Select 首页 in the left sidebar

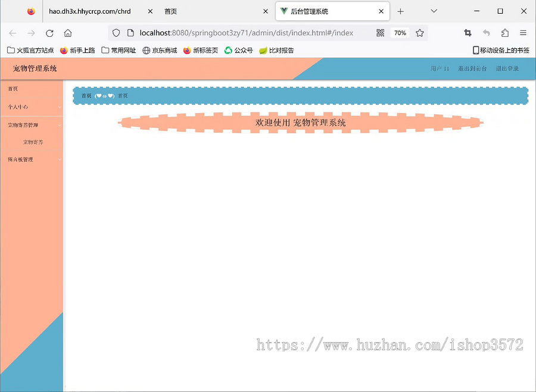pyautogui.click(x=32, y=89)
